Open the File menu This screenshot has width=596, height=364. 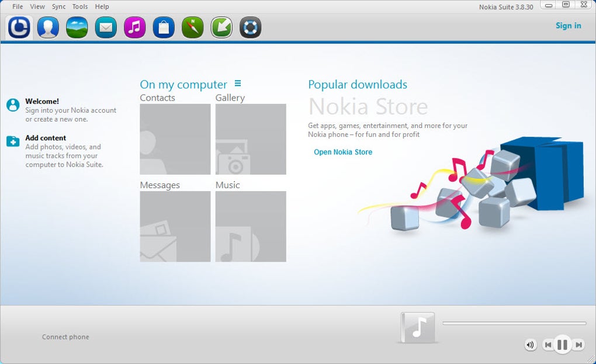click(18, 6)
